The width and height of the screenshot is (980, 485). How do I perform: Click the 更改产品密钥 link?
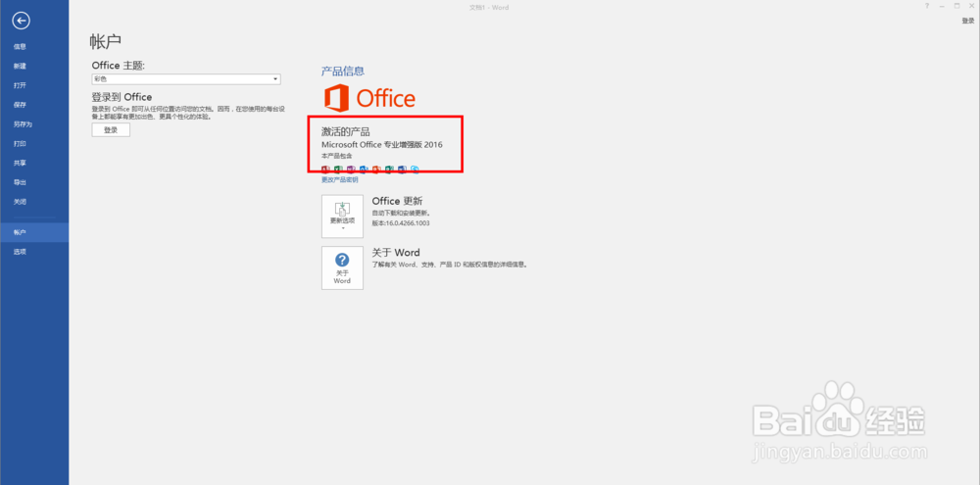coord(339,180)
